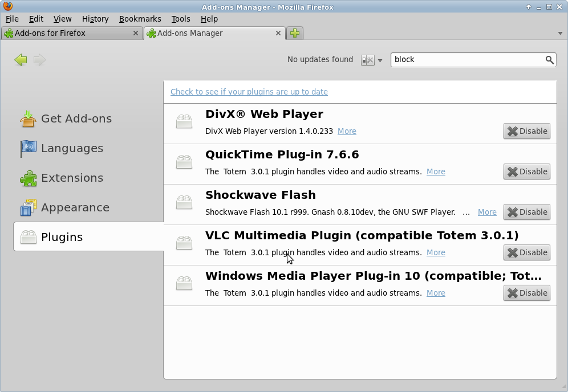Image resolution: width=568 pixels, height=392 pixels.
Task: Click More link for VLC Multimedia Plugin
Action: (x=436, y=252)
